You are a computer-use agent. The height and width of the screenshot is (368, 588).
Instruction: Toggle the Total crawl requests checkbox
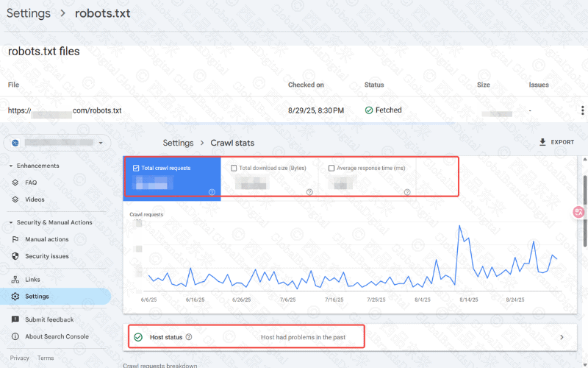pyautogui.click(x=137, y=168)
